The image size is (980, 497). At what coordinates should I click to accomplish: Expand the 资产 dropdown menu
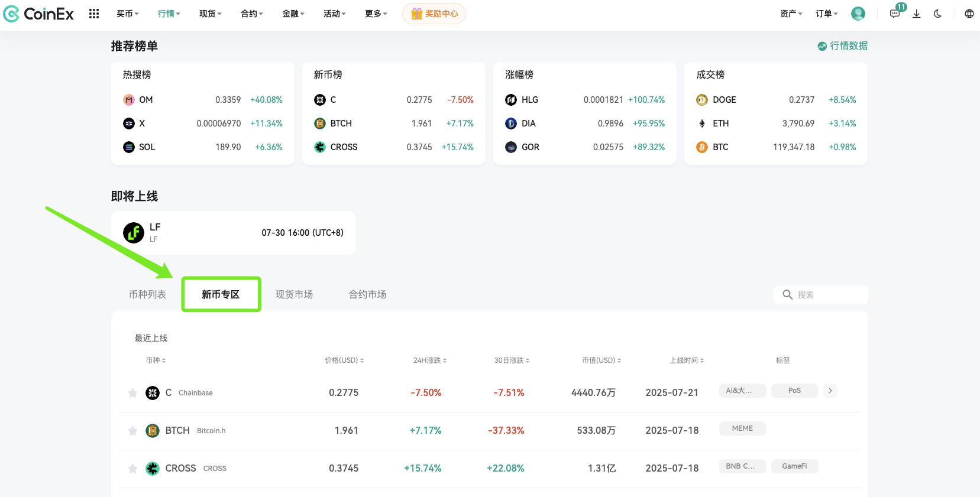(791, 14)
